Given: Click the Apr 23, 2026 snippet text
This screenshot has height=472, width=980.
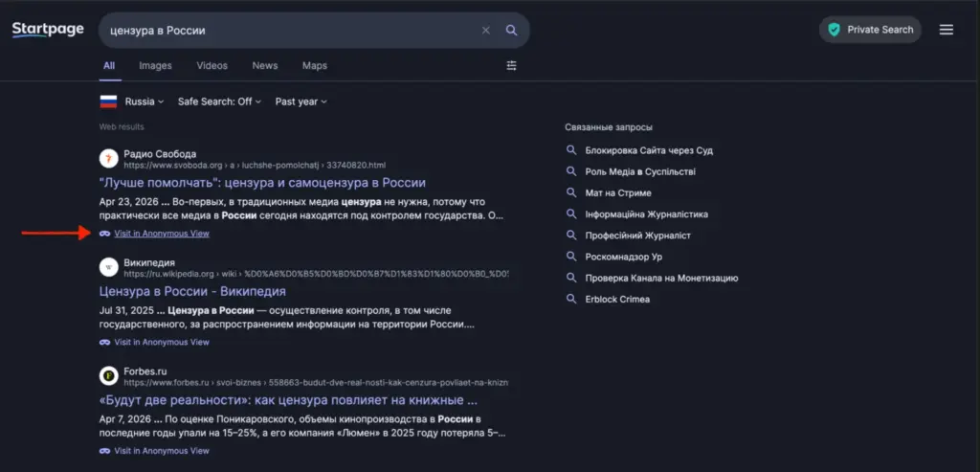Looking at the screenshot, I should (x=301, y=209).
